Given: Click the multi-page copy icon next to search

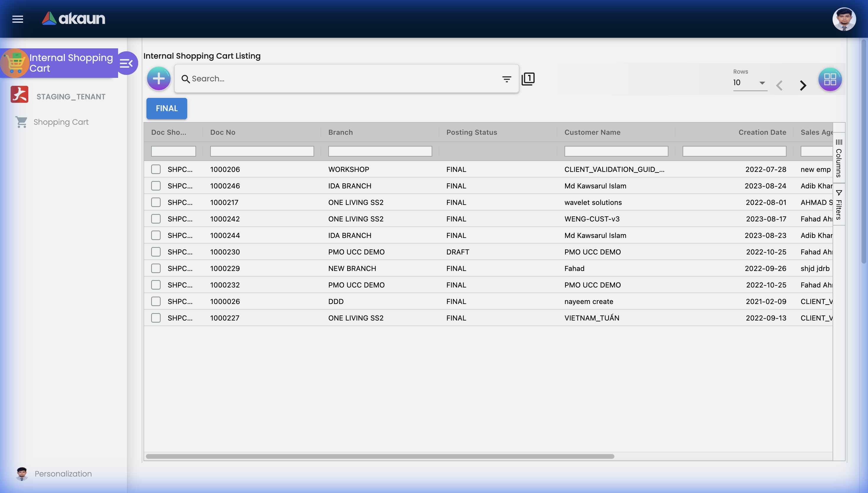Looking at the screenshot, I should (x=528, y=79).
